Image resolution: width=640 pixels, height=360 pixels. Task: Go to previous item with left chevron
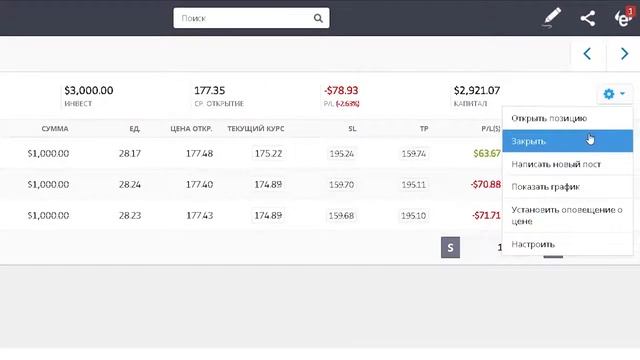pyautogui.click(x=587, y=53)
